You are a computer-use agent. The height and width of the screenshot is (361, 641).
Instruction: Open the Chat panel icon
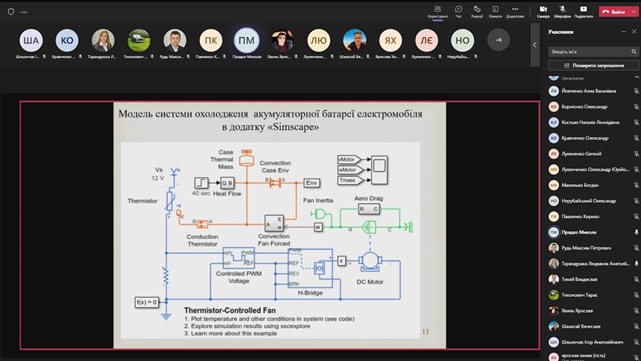coord(458,11)
